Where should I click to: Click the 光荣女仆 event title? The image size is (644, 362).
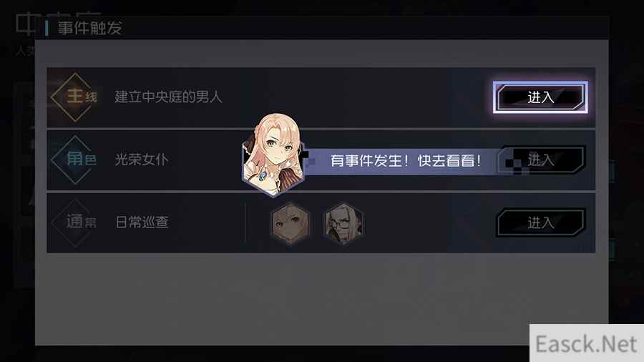pos(141,160)
